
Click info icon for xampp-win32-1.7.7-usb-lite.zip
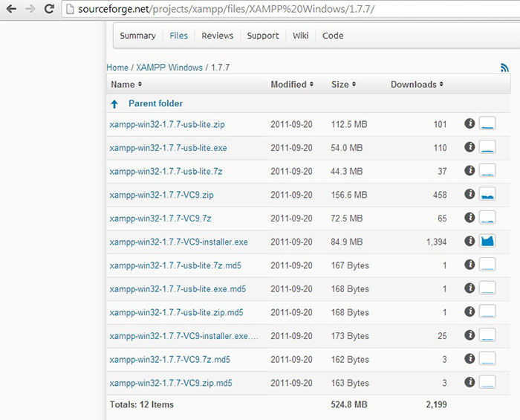[469, 124]
